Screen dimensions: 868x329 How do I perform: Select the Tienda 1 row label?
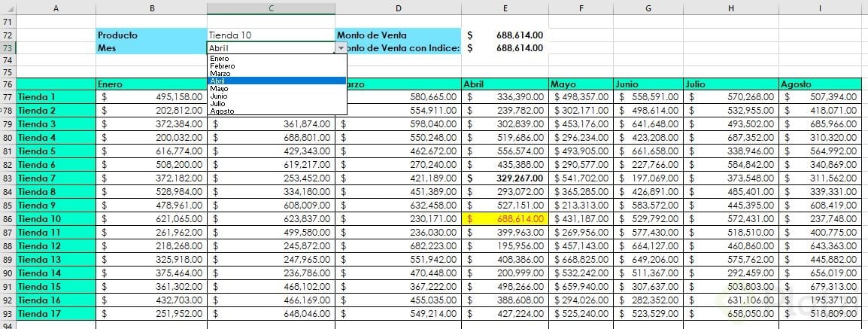pyautogui.click(x=56, y=97)
